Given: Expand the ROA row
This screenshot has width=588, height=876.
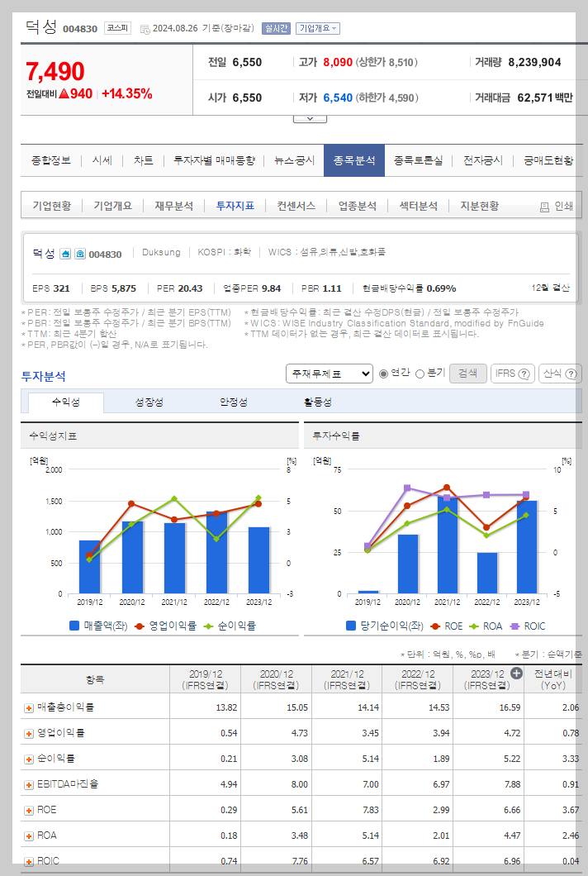Looking at the screenshot, I should tap(29, 836).
